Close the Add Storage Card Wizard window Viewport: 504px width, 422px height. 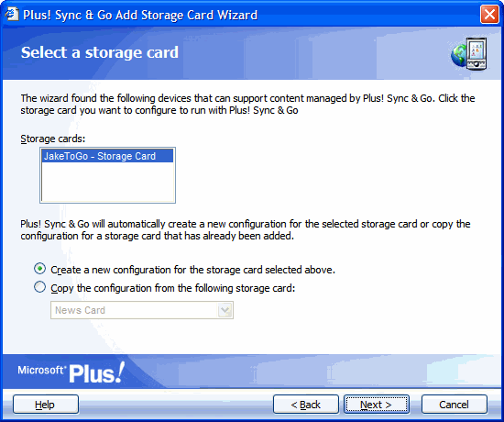click(x=489, y=15)
